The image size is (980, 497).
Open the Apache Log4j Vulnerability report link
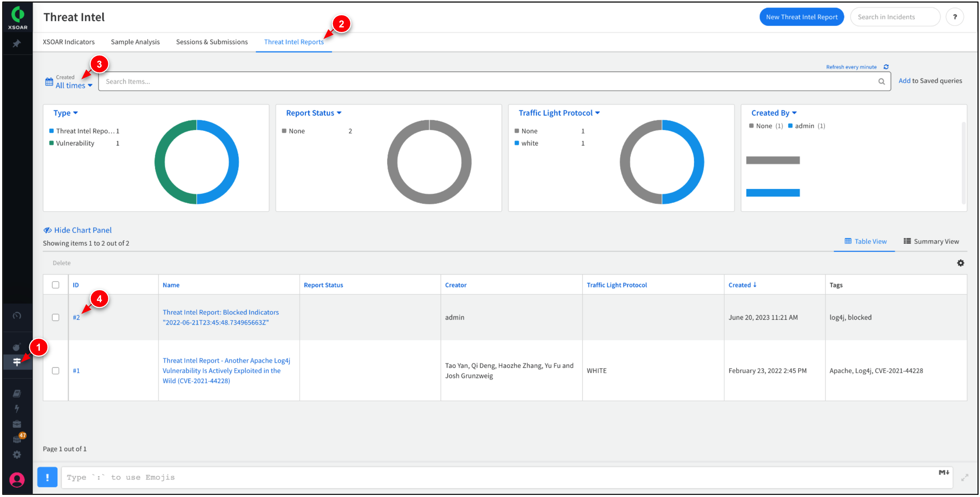(226, 371)
